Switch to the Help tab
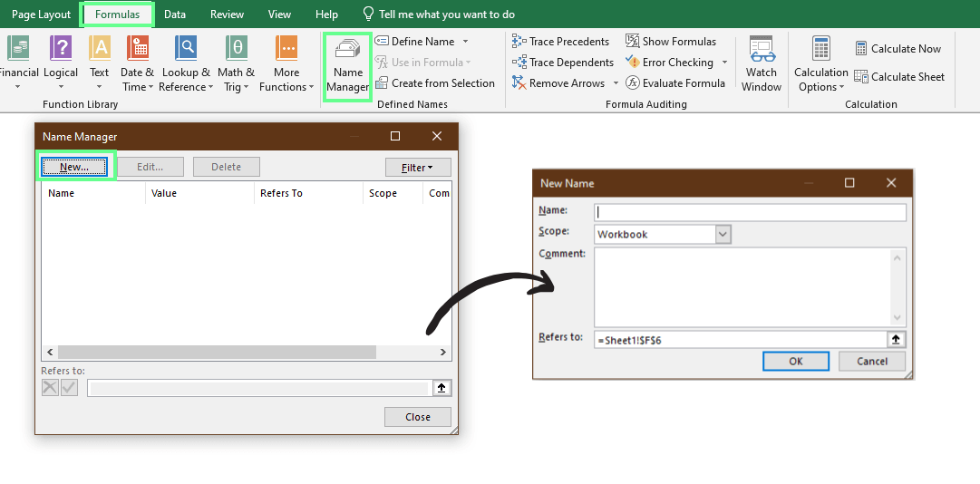Screen dimensions: 980x484 [327, 15]
